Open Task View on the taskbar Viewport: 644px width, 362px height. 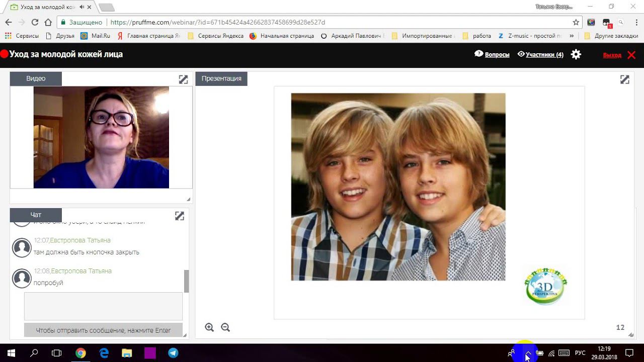pos(57,353)
